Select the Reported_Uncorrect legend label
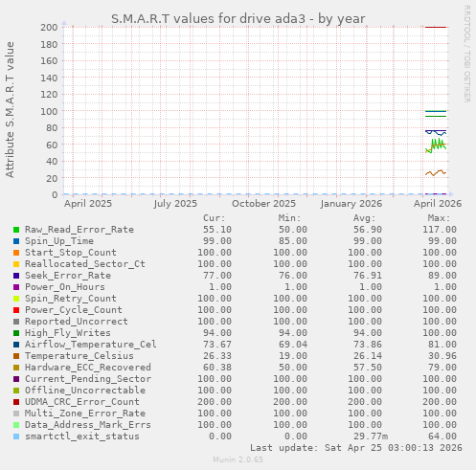This screenshot has height=470, width=476. click(x=77, y=322)
